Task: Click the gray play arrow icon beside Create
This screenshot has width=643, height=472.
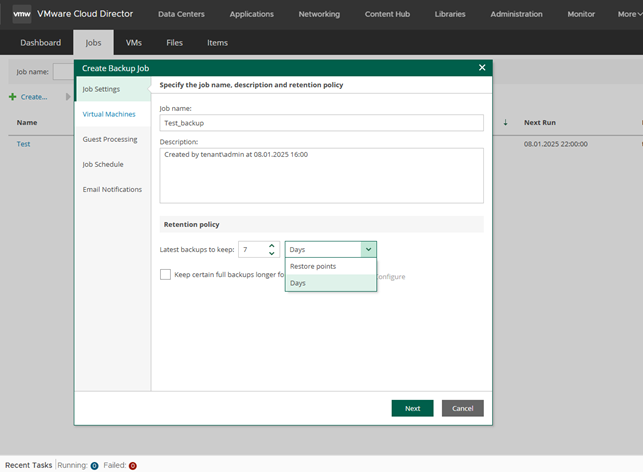Action: pyautogui.click(x=68, y=97)
